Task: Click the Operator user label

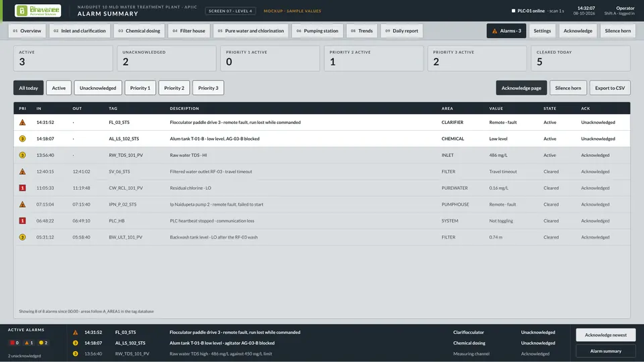Action: [x=625, y=8]
